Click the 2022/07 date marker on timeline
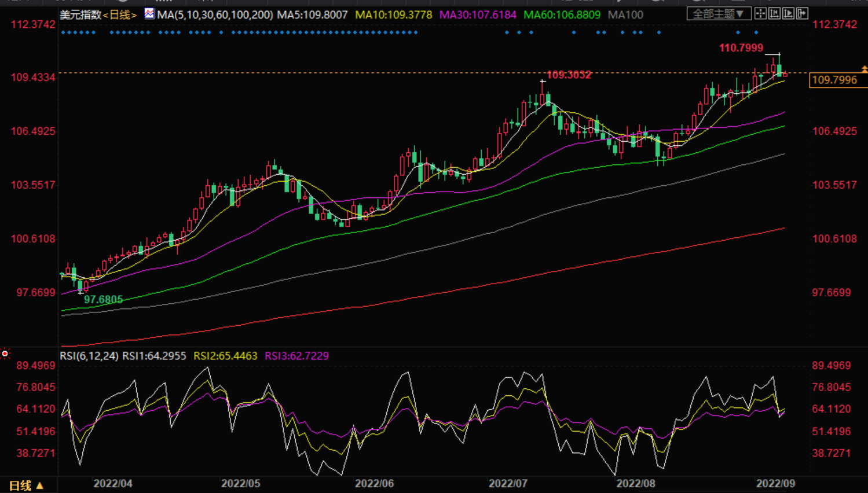868x493 pixels. (x=508, y=484)
